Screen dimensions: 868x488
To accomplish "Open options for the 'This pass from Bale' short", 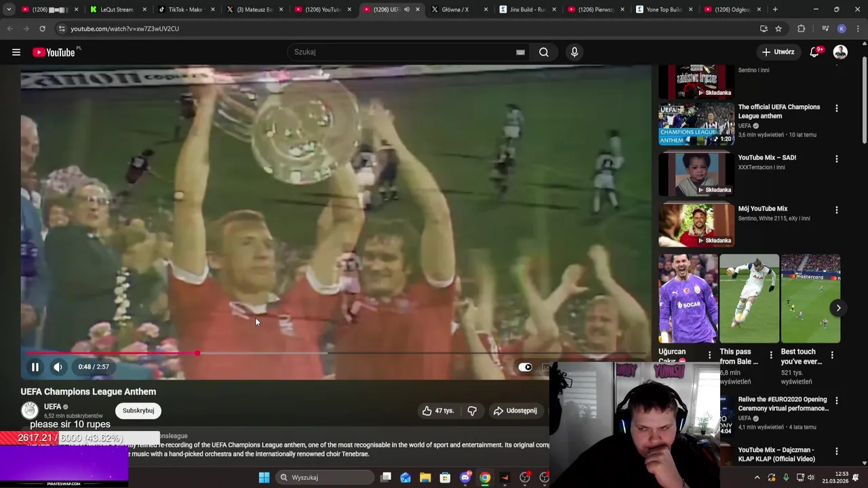I will pos(770,354).
